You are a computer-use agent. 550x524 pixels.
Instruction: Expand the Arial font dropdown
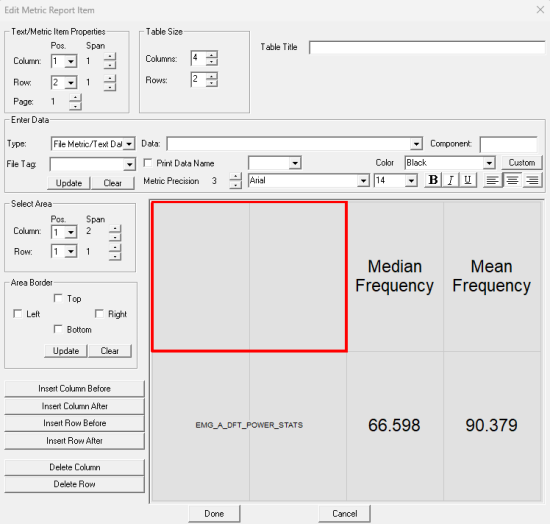(x=363, y=181)
